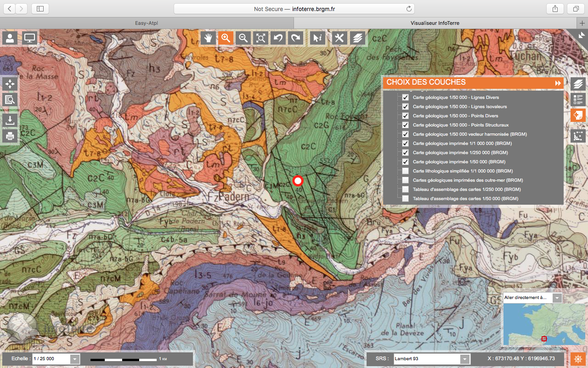This screenshot has height=368, width=588.
Task: Go back to previous map view
Action: 278,38
